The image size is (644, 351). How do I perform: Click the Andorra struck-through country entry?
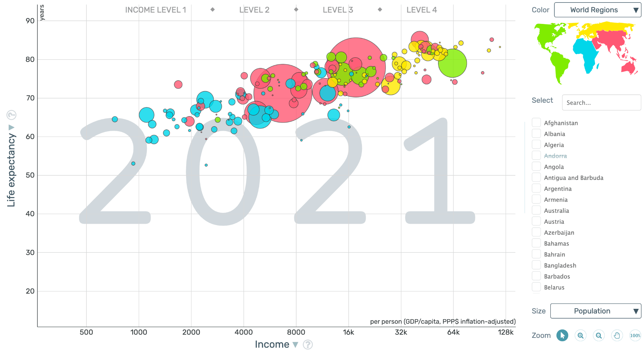(x=555, y=156)
